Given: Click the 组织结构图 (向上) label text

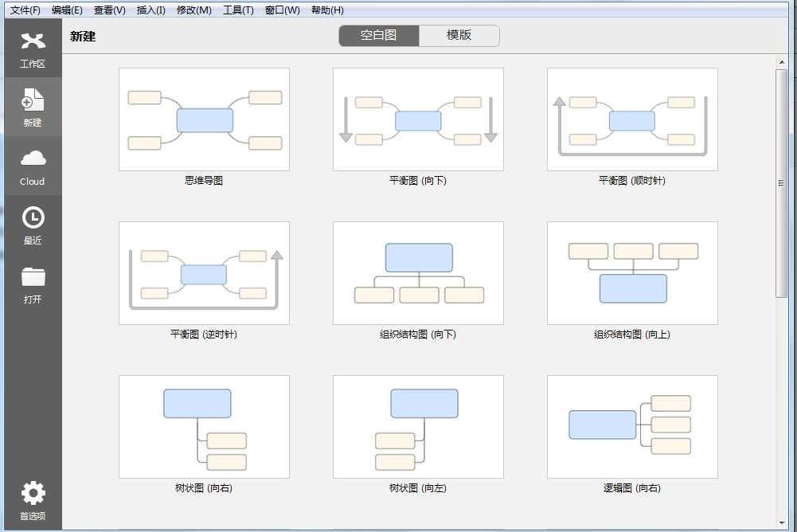Looking at the screenshot, I should coord(632,334).
